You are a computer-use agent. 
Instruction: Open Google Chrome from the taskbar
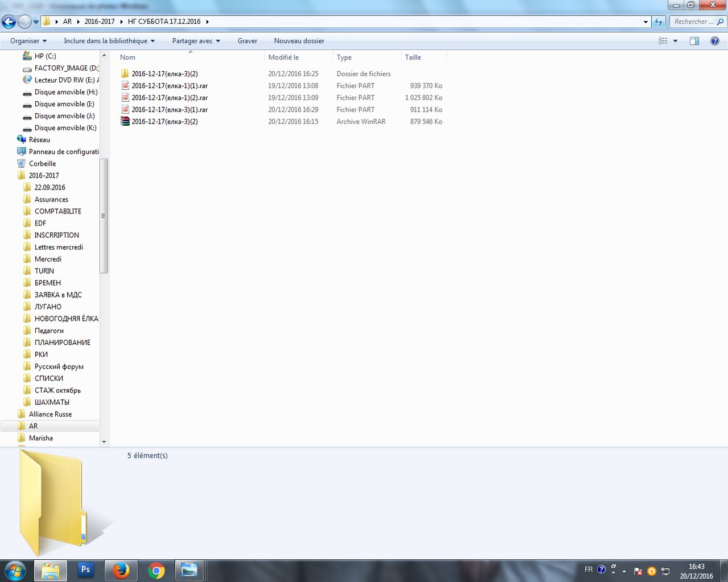(156, 569)
